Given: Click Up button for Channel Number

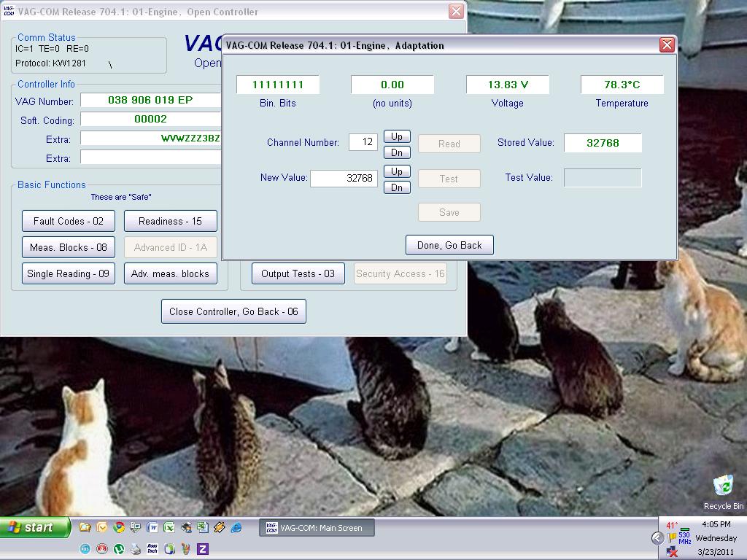Looking at the screenshot, I should 397,136.
